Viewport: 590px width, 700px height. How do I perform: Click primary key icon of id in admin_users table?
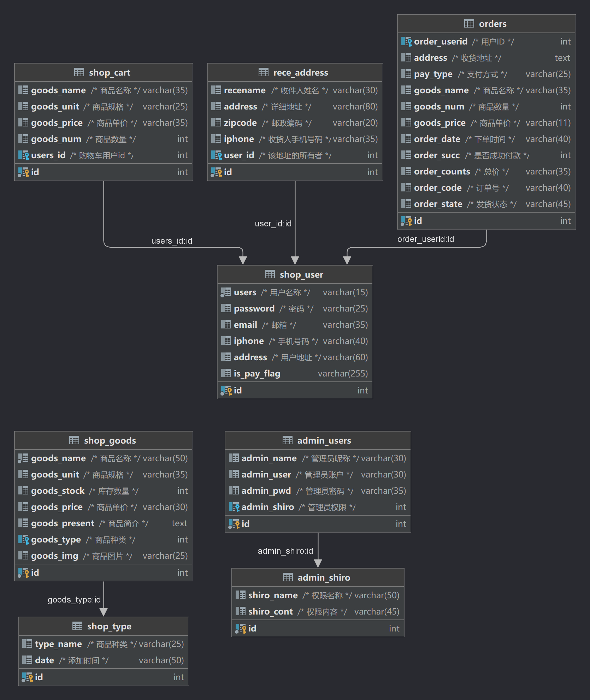(234, 524)
